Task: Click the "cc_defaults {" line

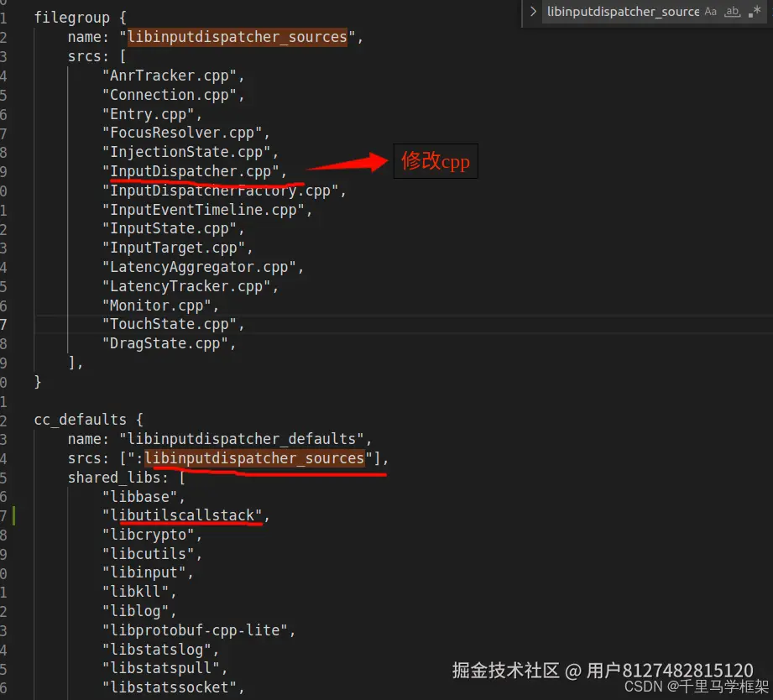Action: 89,420
